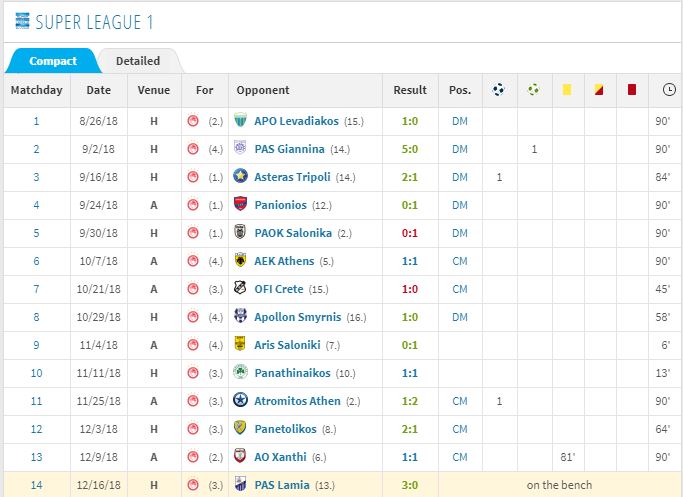Click the Olympiacos crest in matchday 1 row
Viewport: 683px width, 497px height.
[194, 121]
